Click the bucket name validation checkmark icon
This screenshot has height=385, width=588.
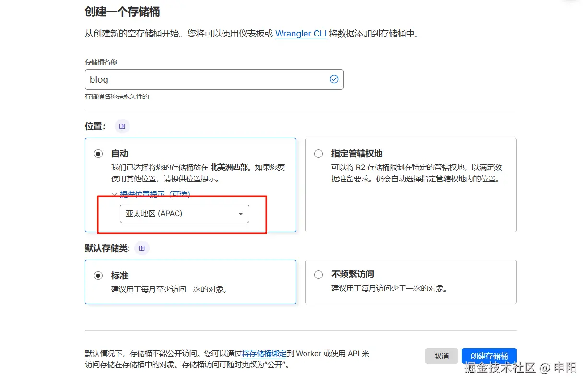(x=334, y=79)
